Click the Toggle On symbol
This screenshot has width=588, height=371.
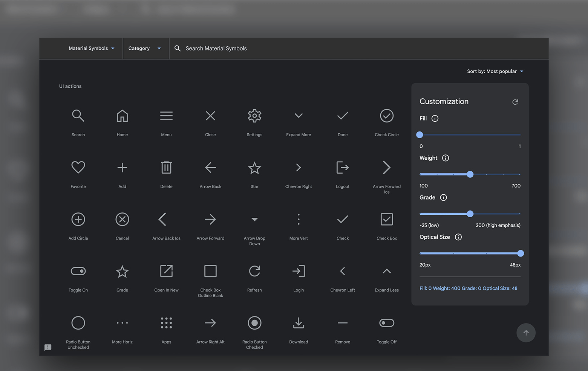[x=78, y=271]
